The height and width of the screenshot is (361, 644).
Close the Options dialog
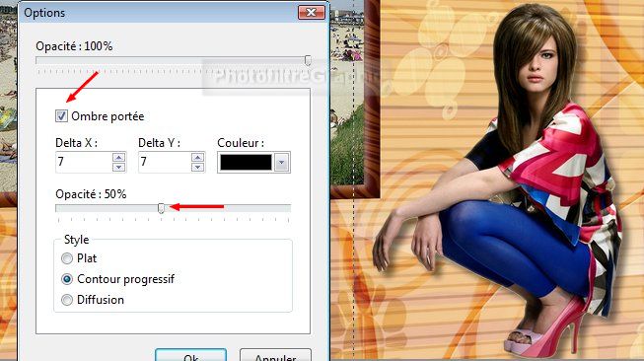[x=312, y=12]
